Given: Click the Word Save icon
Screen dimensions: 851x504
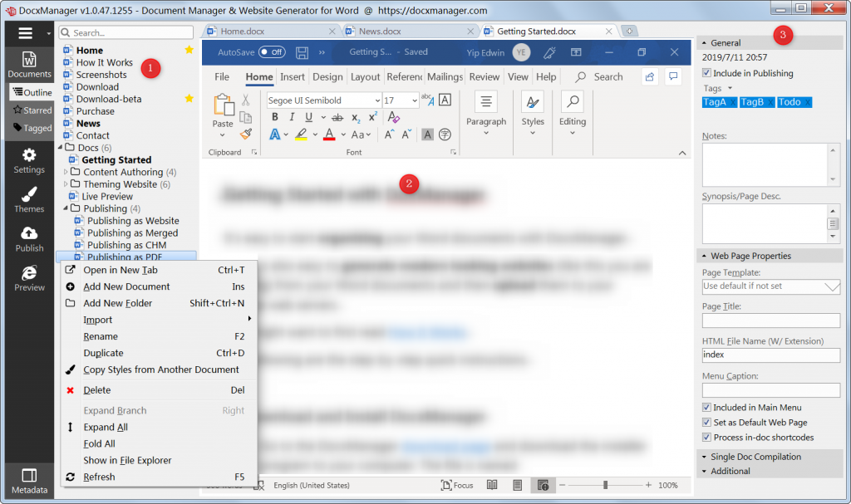Looking at the screenshot, I should (302, 52).
